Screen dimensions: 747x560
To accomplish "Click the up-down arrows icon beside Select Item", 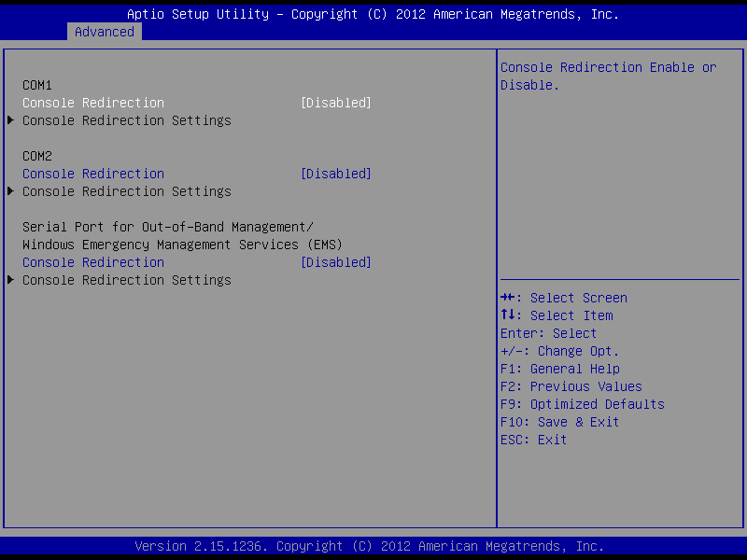I will (x=509, y=315).
